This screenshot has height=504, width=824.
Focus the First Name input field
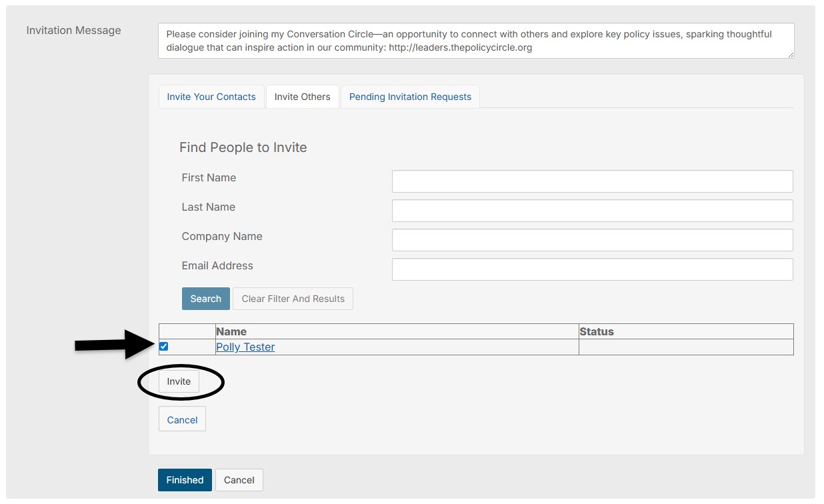click(592, 181)
